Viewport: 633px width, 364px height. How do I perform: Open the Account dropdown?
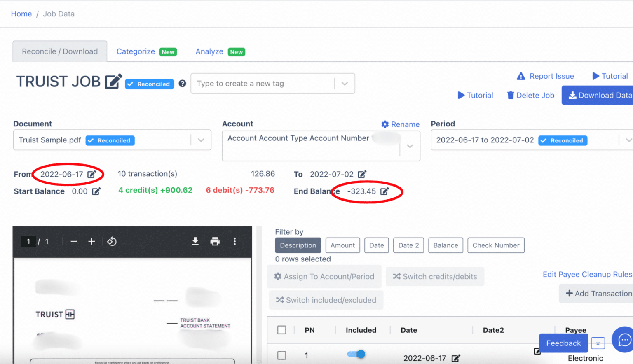[410, 146]
